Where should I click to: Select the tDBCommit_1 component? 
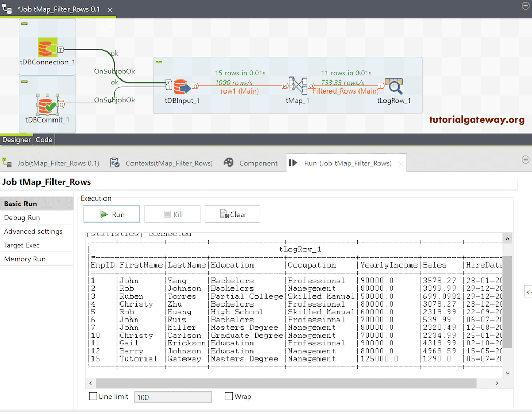click(x=47, y=104)
